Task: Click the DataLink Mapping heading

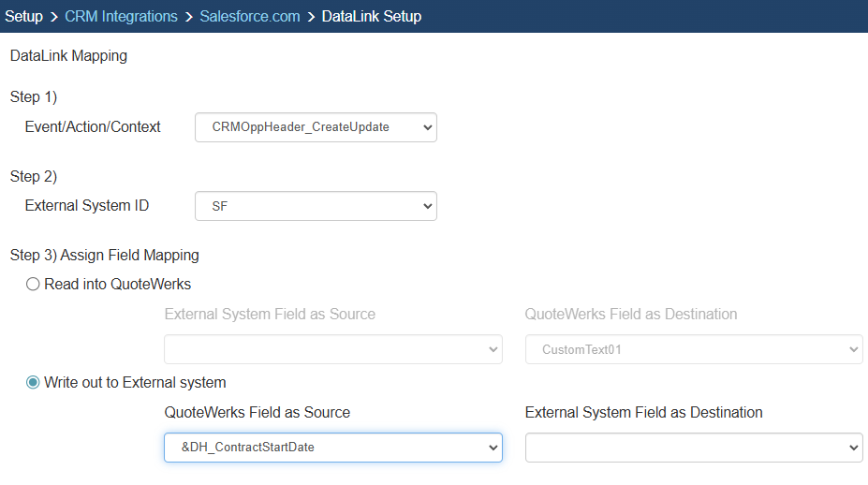Action: tap(68, 56)
